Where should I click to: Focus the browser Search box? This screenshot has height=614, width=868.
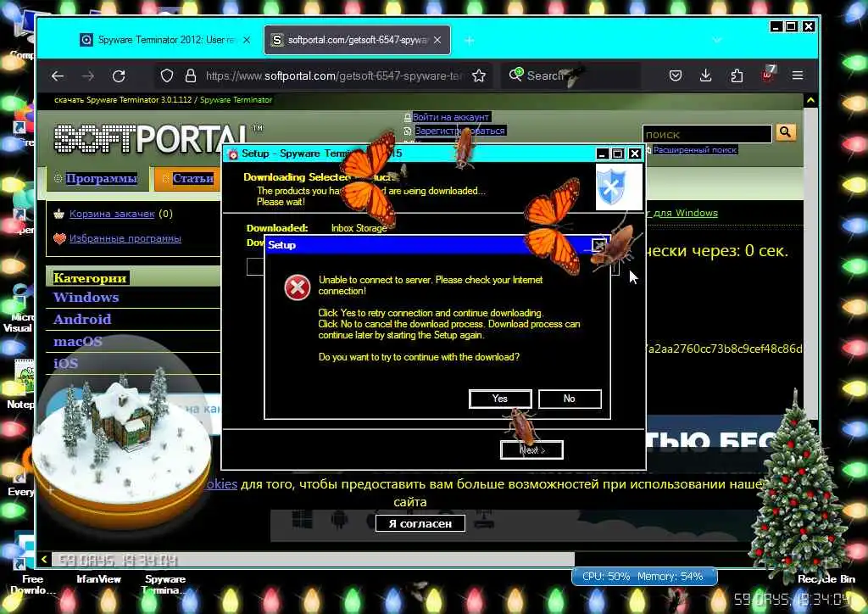click(570, 75)
